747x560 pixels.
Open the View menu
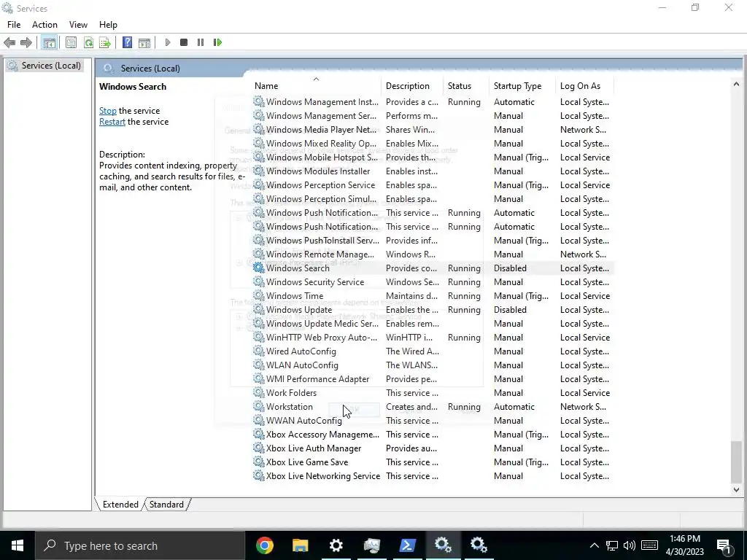78,25
